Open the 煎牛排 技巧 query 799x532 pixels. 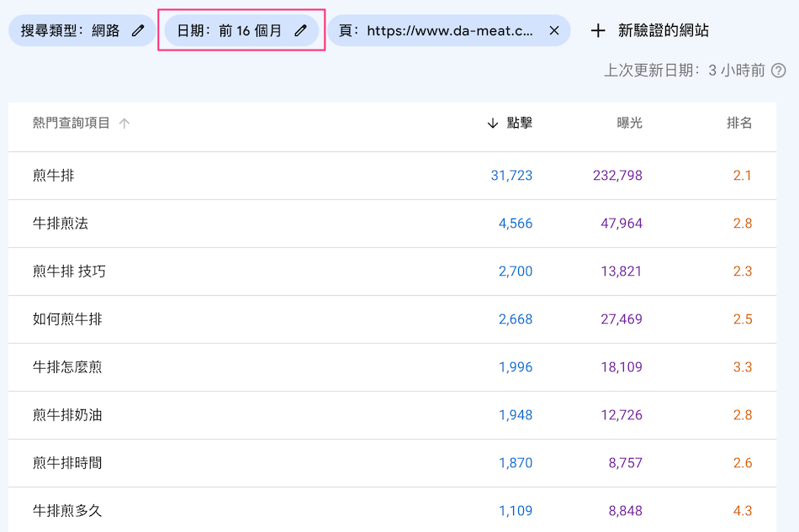(69, 271)
